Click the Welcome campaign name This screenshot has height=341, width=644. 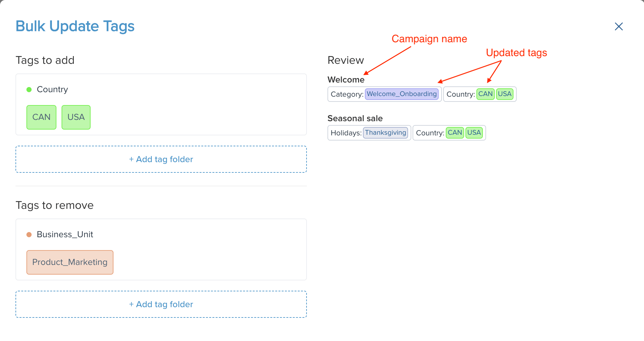click(346, 80)
